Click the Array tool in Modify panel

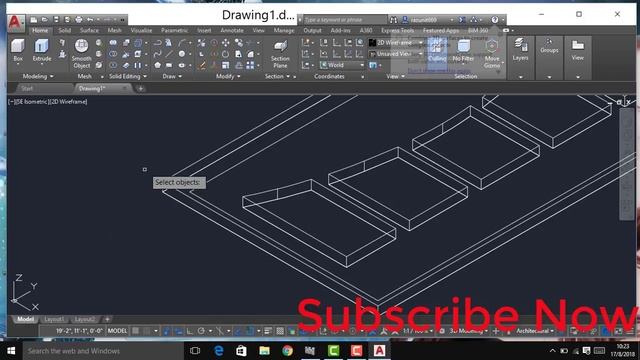click(x=250, y=65)
